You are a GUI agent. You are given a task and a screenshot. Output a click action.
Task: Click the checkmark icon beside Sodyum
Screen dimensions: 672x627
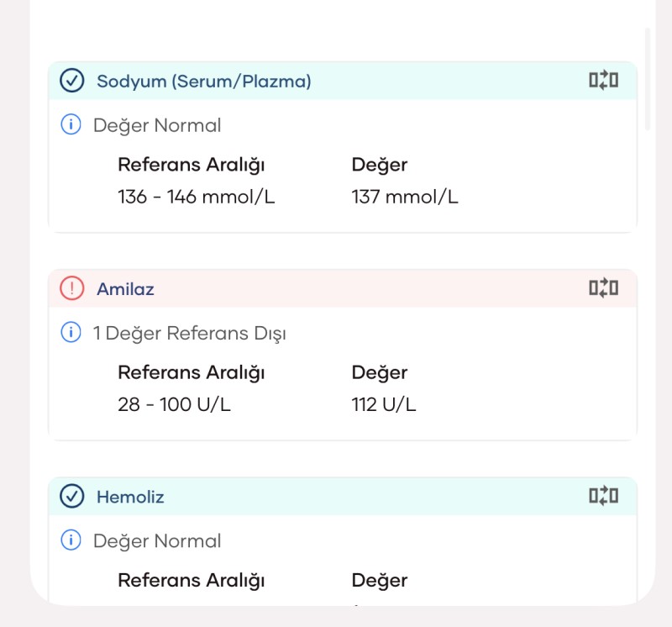tap(72, 81)
